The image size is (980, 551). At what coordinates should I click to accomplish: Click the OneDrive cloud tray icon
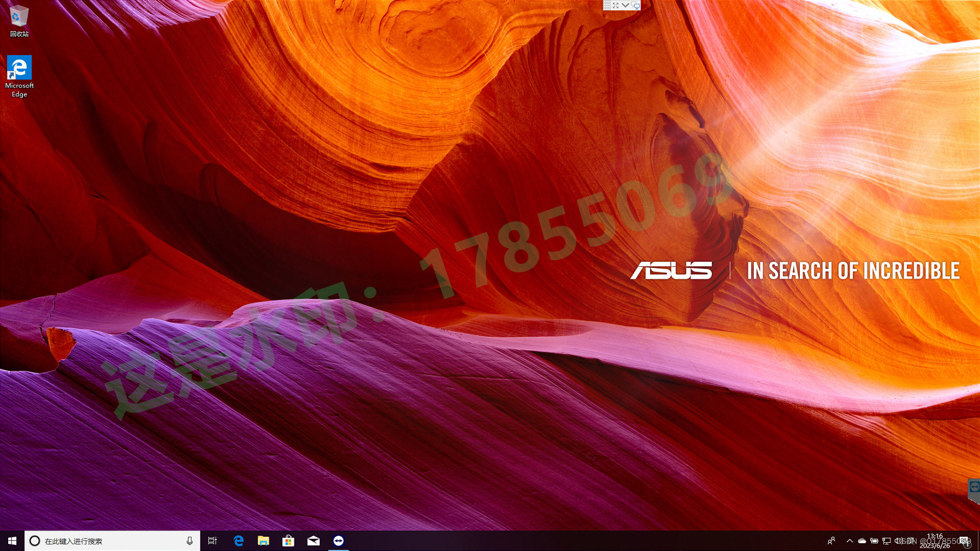[862, 541]
